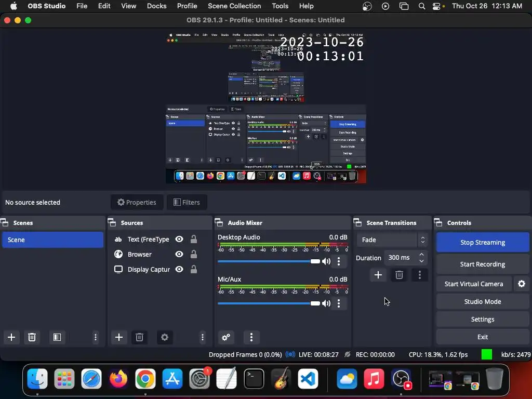Undock the Scene Transitions panel float icon
The width and height of the screenshot is (532, 399).
(357, 222)
